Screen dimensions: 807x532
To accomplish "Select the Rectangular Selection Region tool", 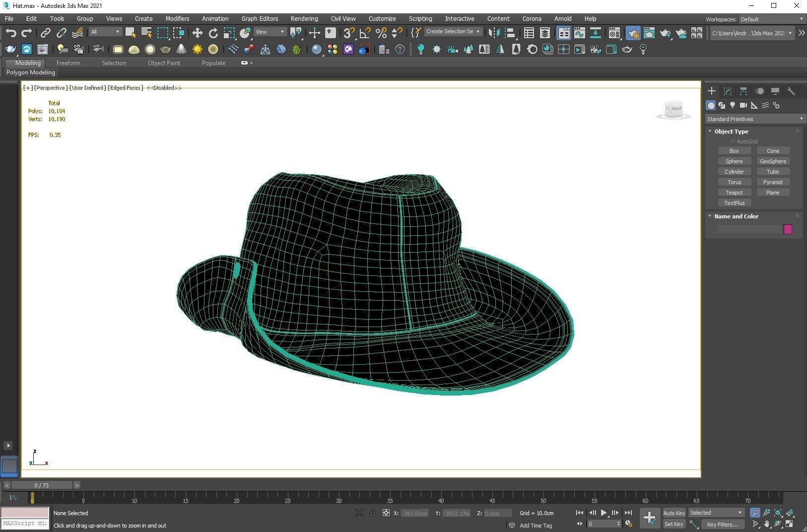I will pos(162,33).
